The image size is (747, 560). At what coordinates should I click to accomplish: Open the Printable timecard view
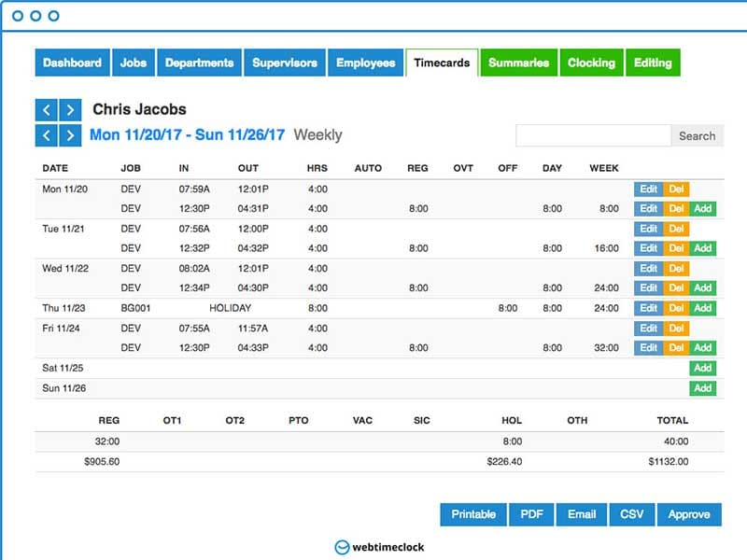473,514
